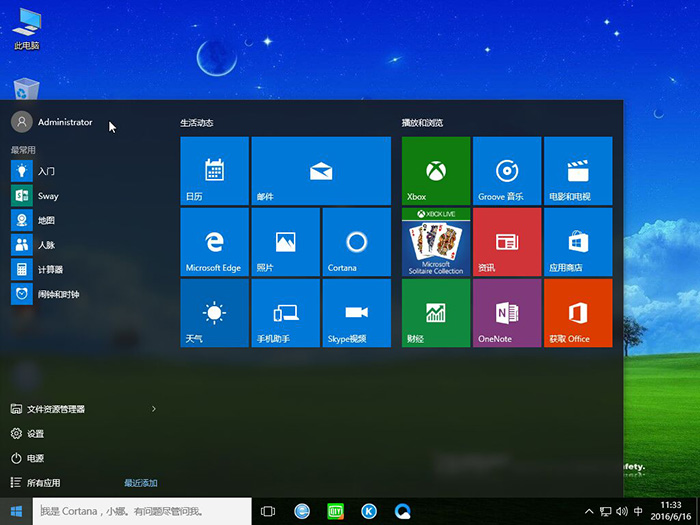Open the Xbox tile
Viewport: 700px width, 525px height.
[435, 171]
